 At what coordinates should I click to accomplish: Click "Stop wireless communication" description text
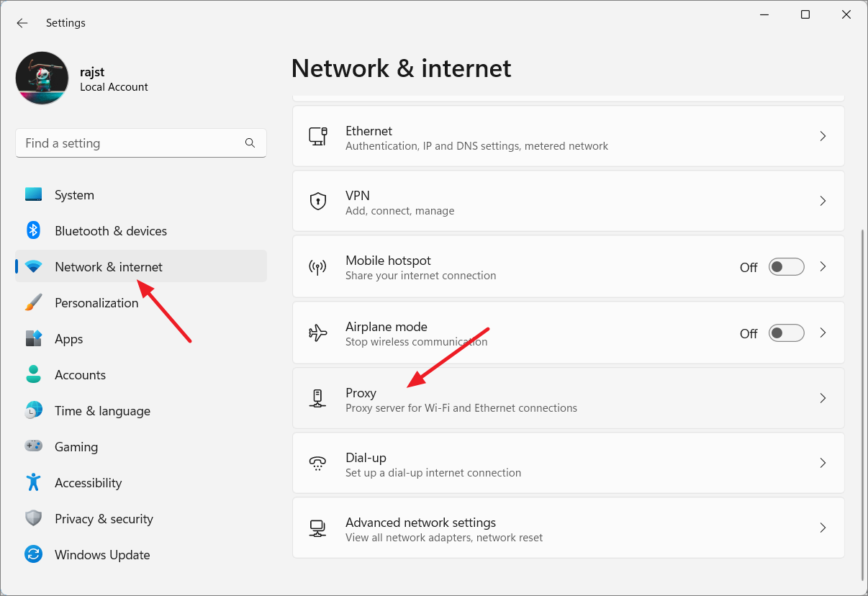(x=416, y=342)
